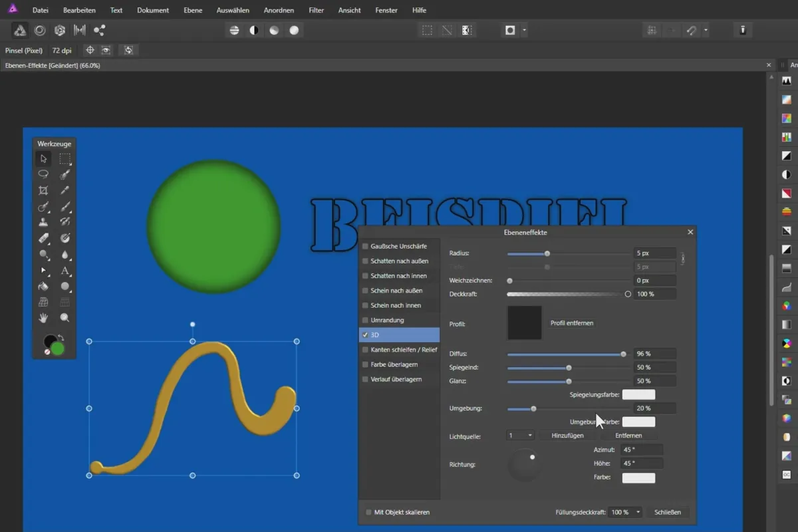Viewport: 798px width, 532px height.
Task: Select the Move tool in Werkzeuge panel
Action: [x=43, y=158]
